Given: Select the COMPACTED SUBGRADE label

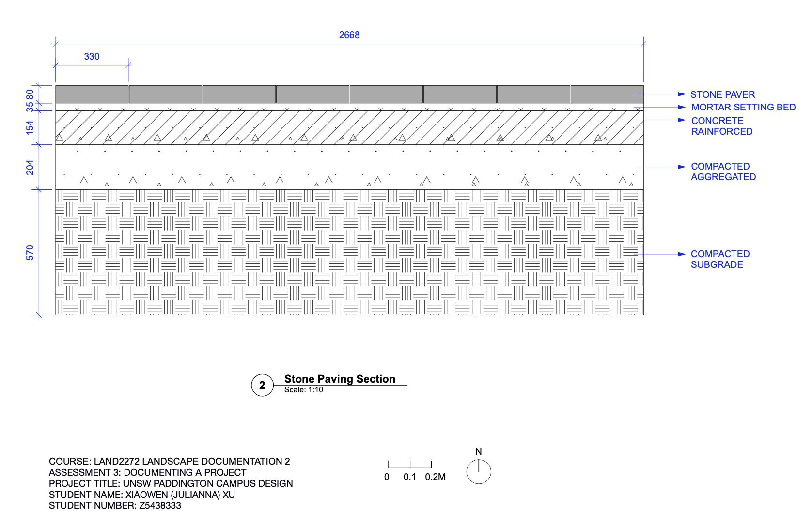Looking at the screenshot, I should click(x=720, y=259).
